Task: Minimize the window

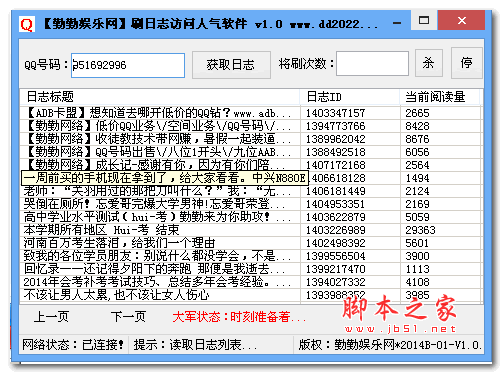Action: point(397,23)
